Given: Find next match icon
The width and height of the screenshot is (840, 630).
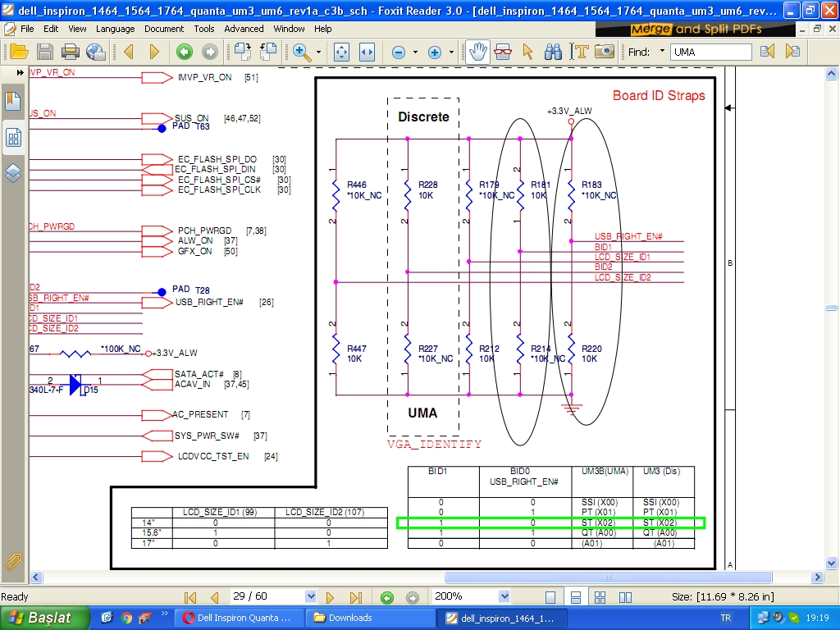Looking at the screenshot, I should pos(792,52).
